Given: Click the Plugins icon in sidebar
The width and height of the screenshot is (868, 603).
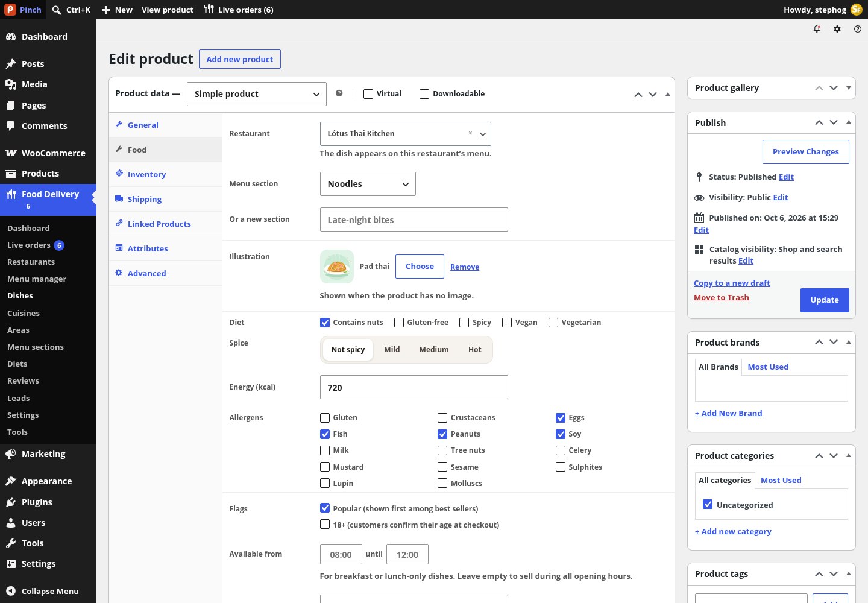Looking at the screenshot, I should click(11, 502).
